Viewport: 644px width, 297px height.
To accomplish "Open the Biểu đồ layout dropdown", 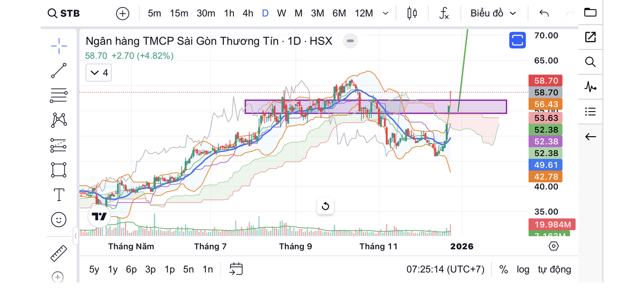I will pyautogui.click(x=494, y=14).
